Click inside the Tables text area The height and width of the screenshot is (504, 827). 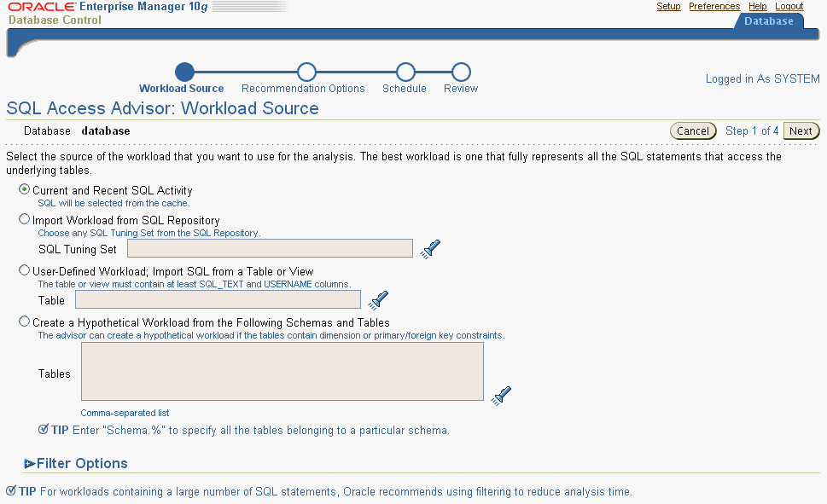pos(282,370)
